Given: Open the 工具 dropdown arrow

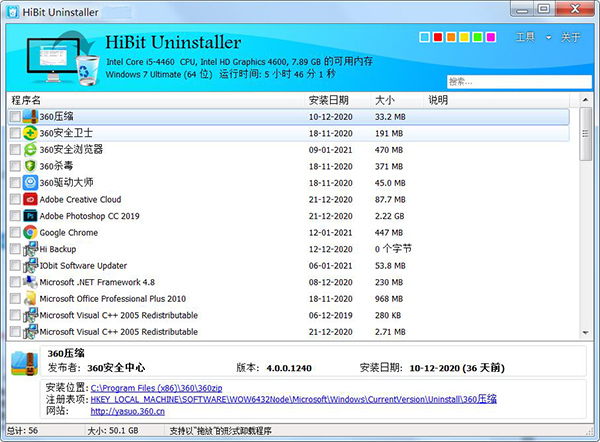Looking at the screenshot, I should [x=548, y=38].
